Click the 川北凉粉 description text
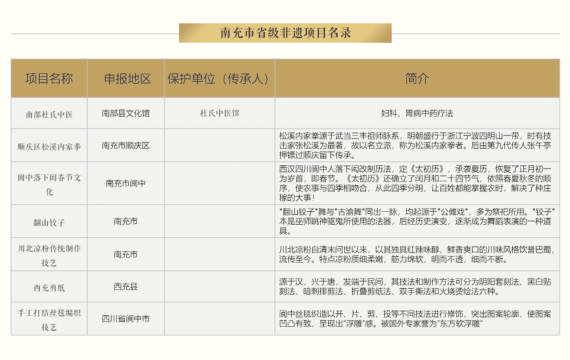The image size is (570, 360). coord(417,255)
